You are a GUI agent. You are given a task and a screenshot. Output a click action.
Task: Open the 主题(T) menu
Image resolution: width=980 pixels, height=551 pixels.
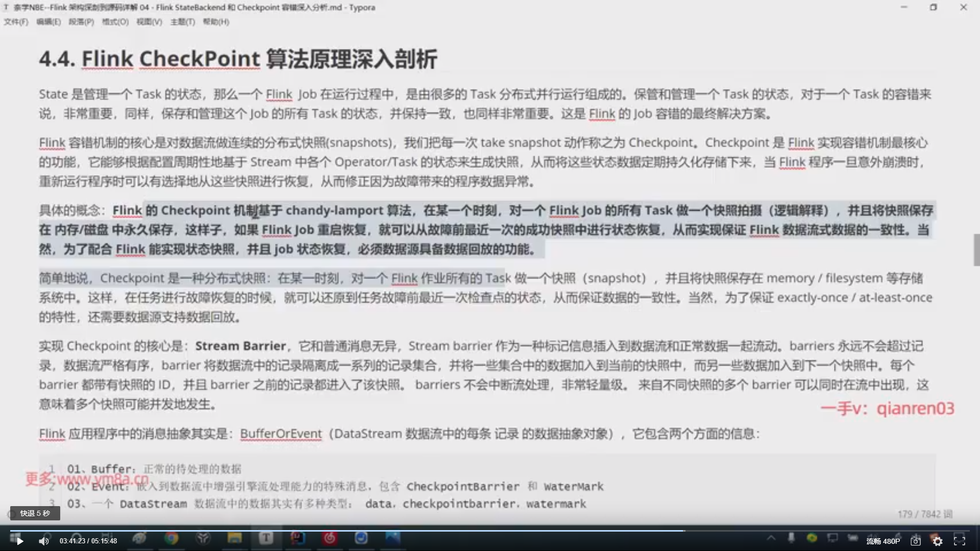click(182, 22)
